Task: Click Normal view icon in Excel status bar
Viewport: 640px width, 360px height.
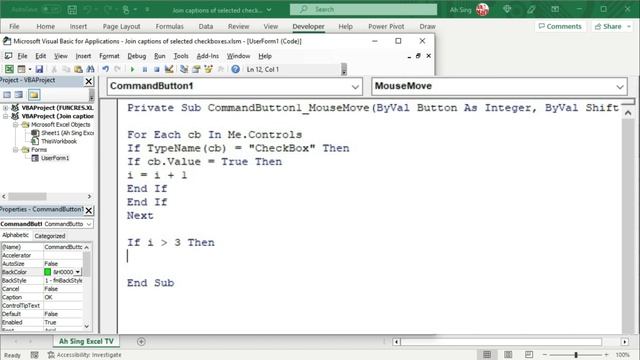Action: coord(487,354)
